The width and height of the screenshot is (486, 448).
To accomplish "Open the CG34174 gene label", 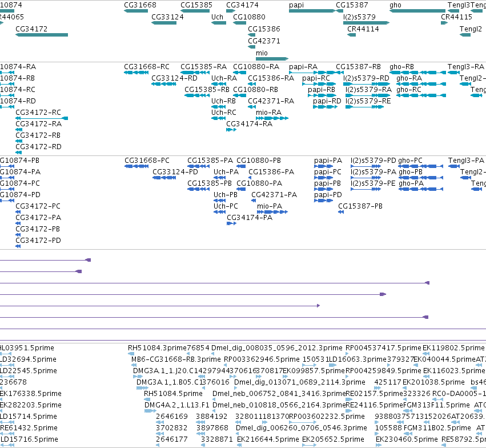I will coord(242,5).
